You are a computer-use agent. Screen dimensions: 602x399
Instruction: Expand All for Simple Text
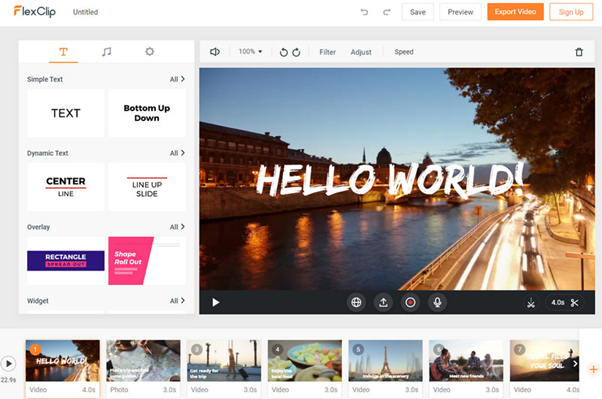(177, 79)
